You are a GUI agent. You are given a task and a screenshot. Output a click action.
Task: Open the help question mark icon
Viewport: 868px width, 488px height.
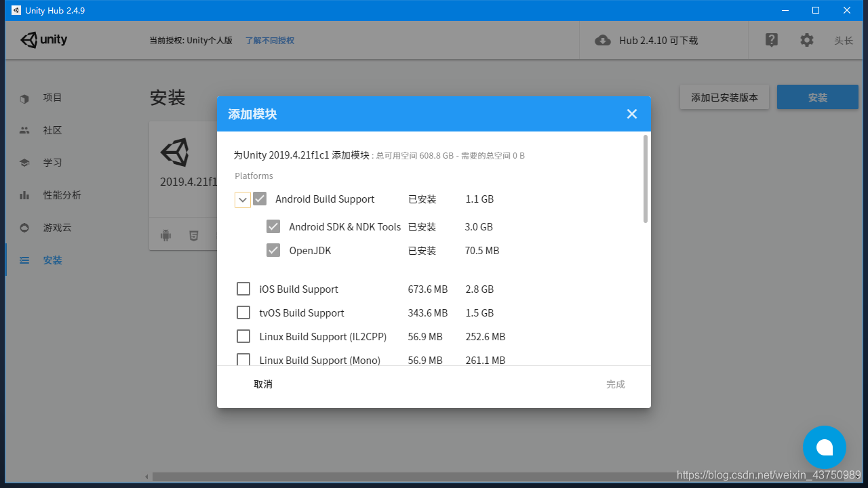[772, 40]
